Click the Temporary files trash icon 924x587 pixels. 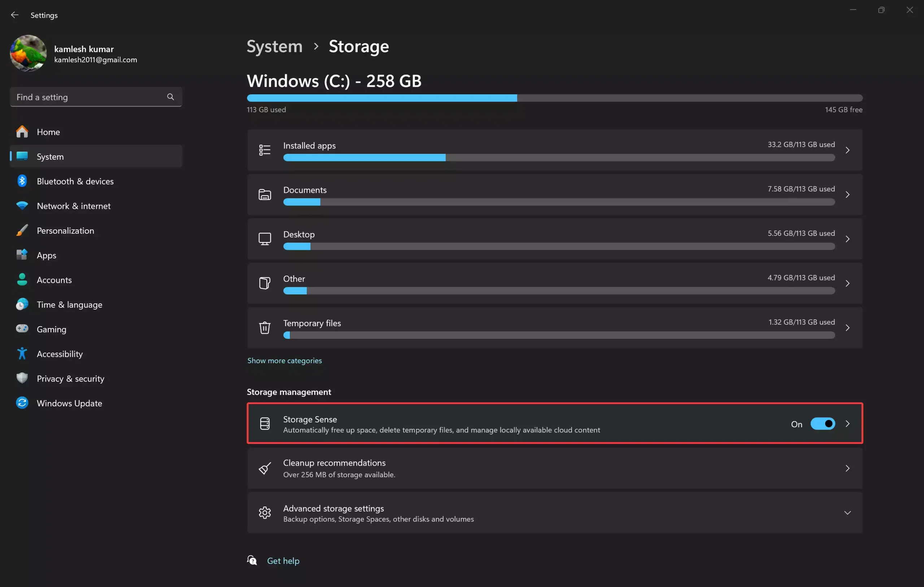point(264,328)
